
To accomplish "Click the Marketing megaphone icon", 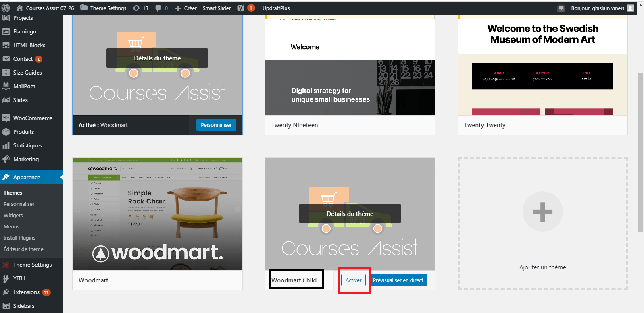I will pos(6,159).
